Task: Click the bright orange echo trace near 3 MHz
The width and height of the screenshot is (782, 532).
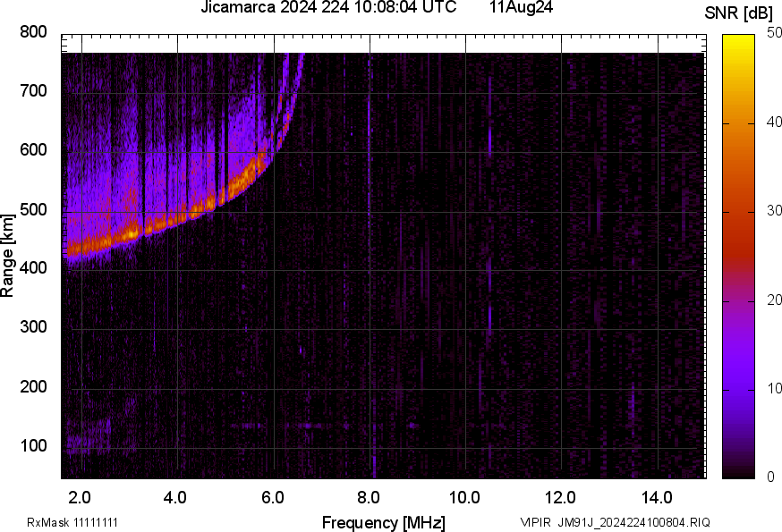Action: (130, 232)
